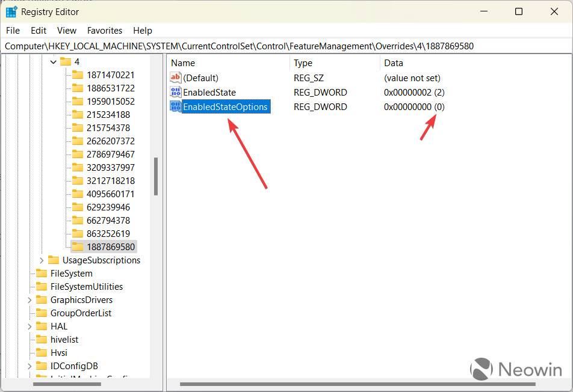Collapse the key 4 tree node
This screenshot has width=573, height=392.
pyautogui.click(x=54, y=62)
